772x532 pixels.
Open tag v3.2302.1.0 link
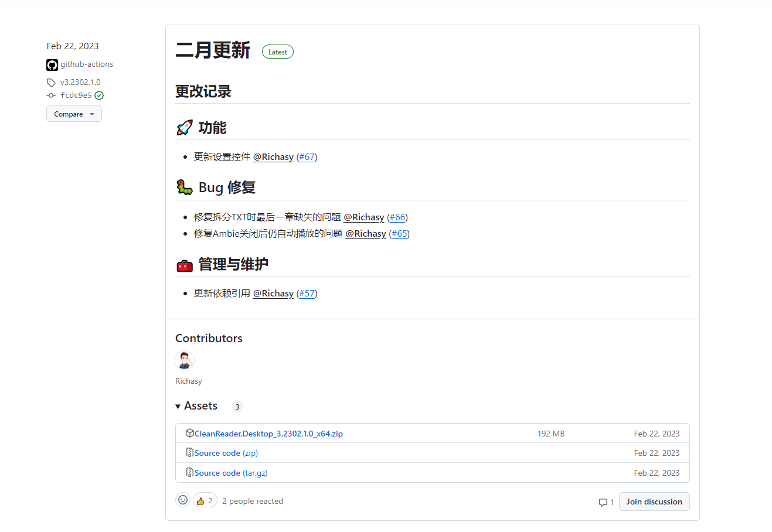[x=80, y=83]
